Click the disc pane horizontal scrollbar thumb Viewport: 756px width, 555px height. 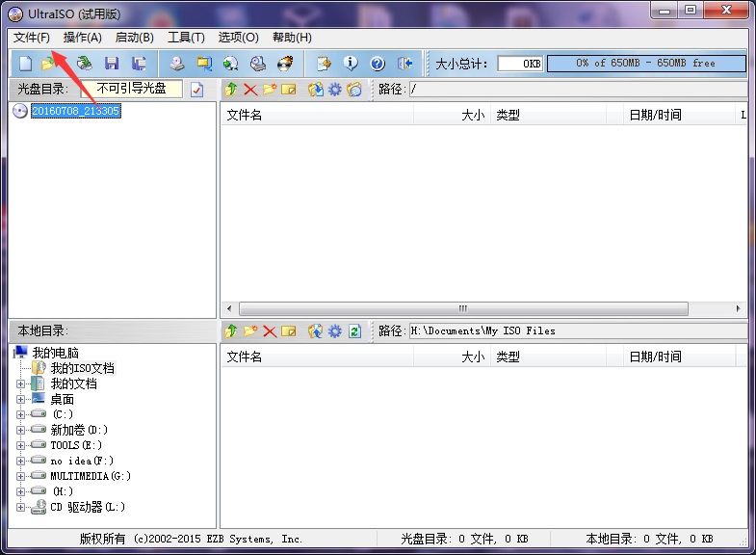tap(463, 308)
